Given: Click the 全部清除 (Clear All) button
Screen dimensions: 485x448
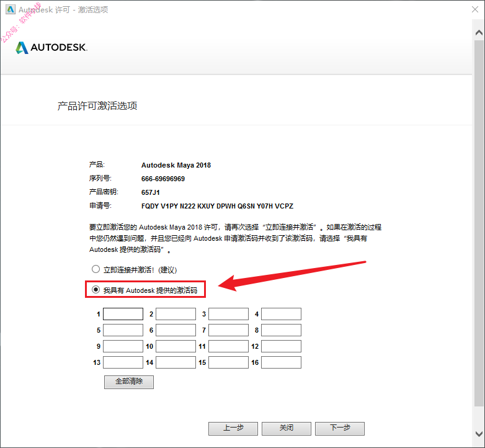Looking at the screenshot, I should [129, 382].
